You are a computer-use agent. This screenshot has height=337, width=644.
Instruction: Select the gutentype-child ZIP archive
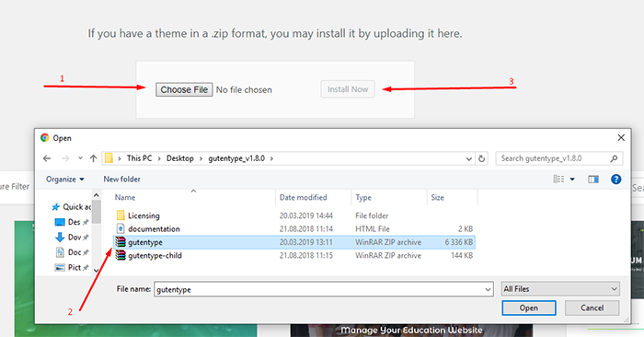click(294, 255)
